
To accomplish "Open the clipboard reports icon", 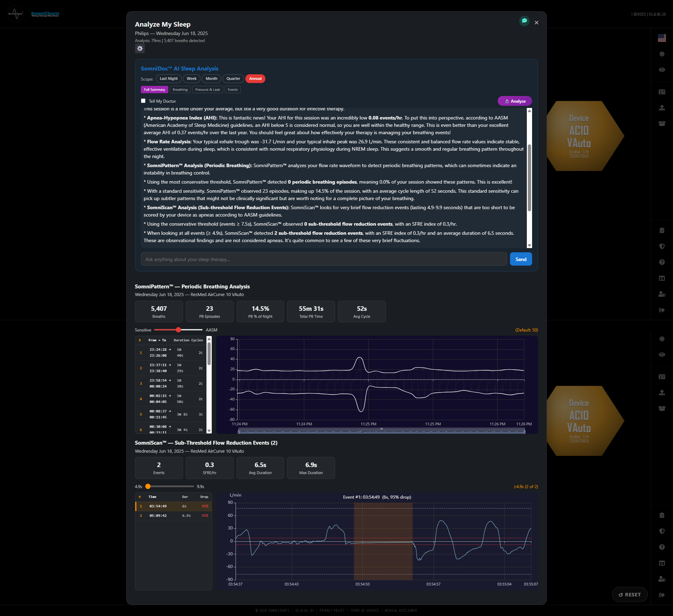I will [x=662, y=230].
